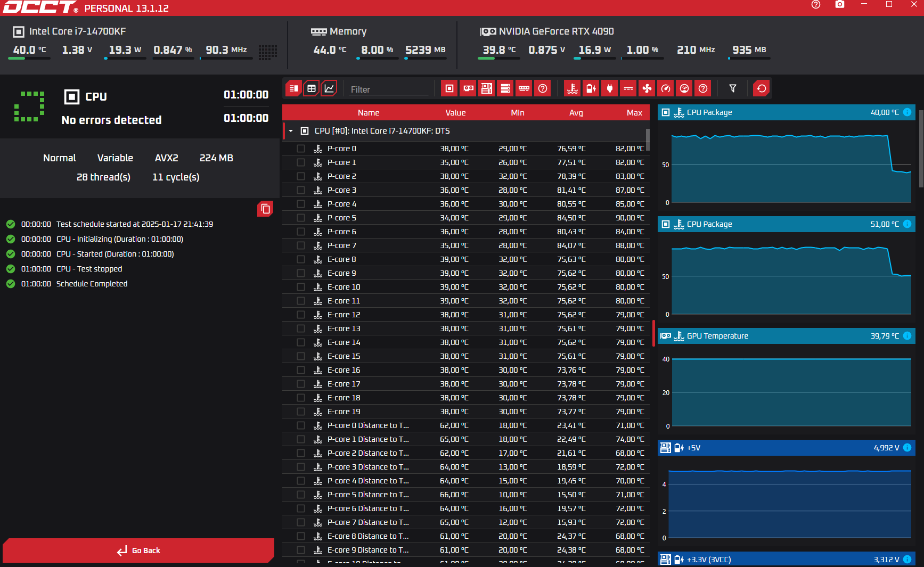
Task: Collapse the CPU [#0] DTS sensor group
Action: point(291,131)
